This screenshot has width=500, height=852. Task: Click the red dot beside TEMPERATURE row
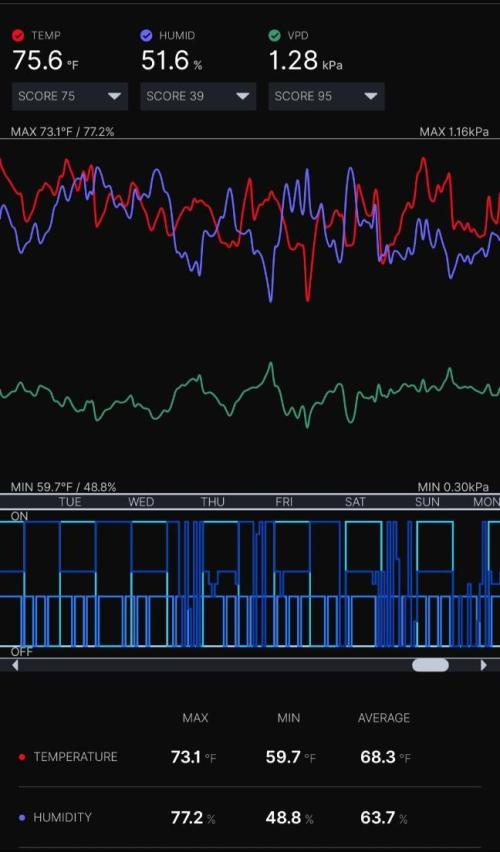point(22,757)
